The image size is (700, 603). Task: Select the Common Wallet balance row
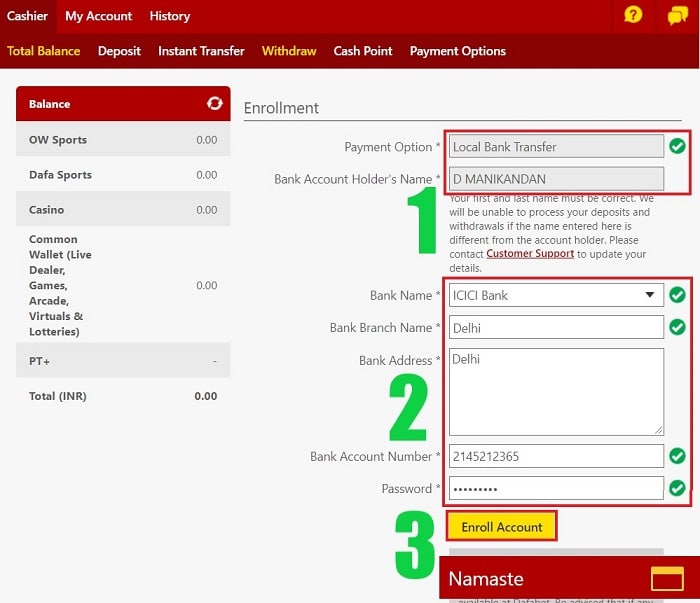coord(123,285)
